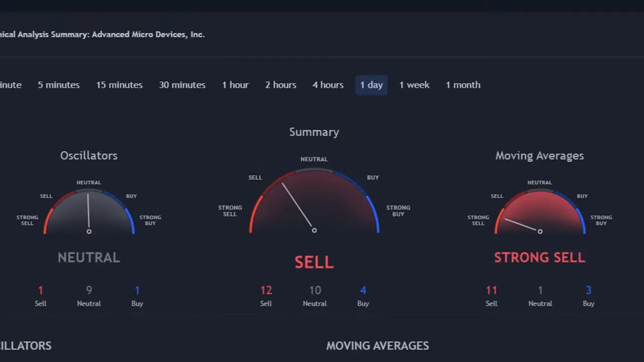The width and height of the screenshot is (644, 362).
Task: Click the SELL verdict under Summary
Action: (x=314, y=261)
